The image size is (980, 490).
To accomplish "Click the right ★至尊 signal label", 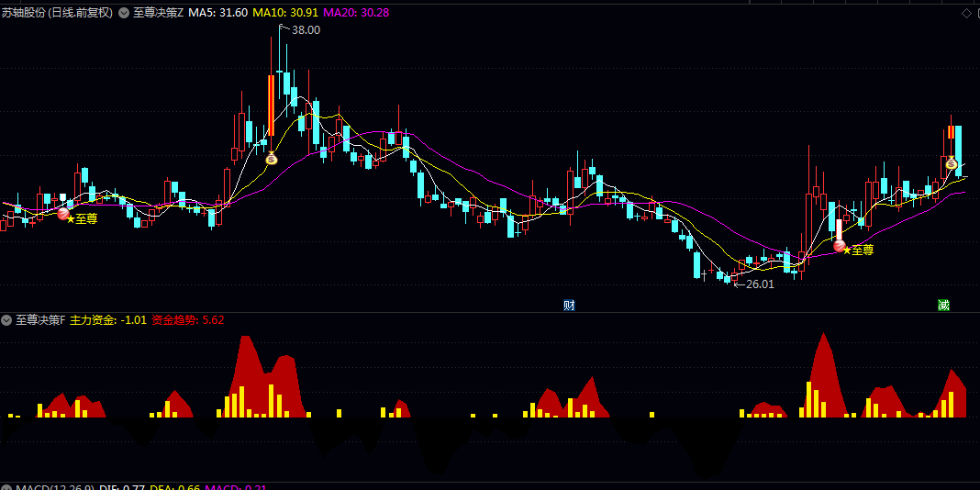I will click(858, 250).
